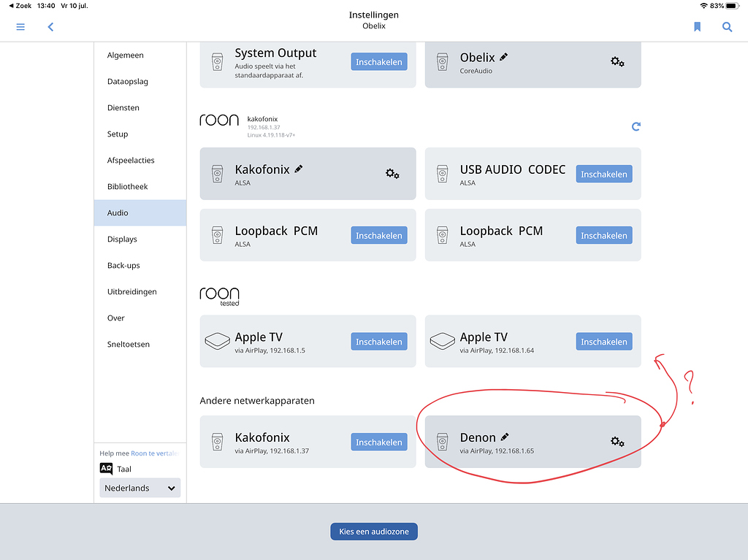
Task: Open settings gear for Kakofonix ALSA zone
Action: (392, 174)
